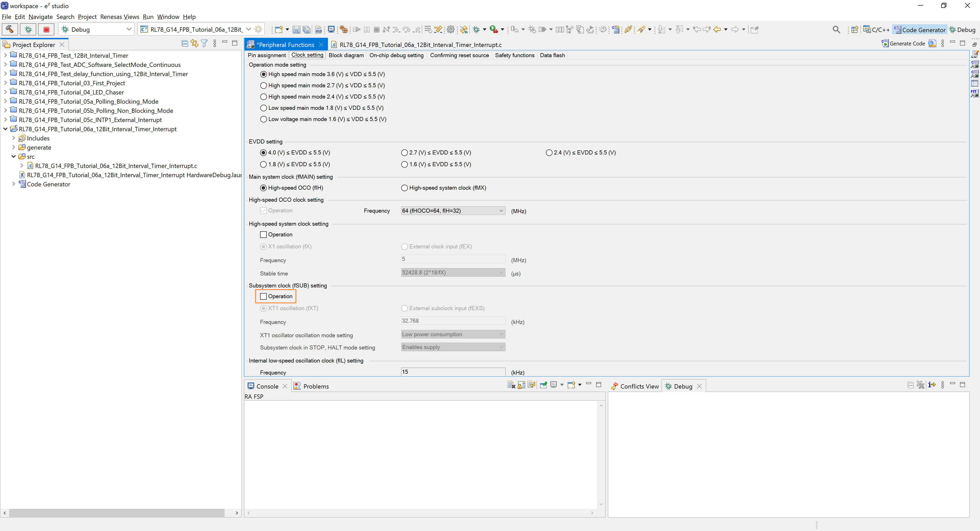Toggle Link with Editor in Project Explorer
Viewport: 980px width, 531px height.
point(194,43)
